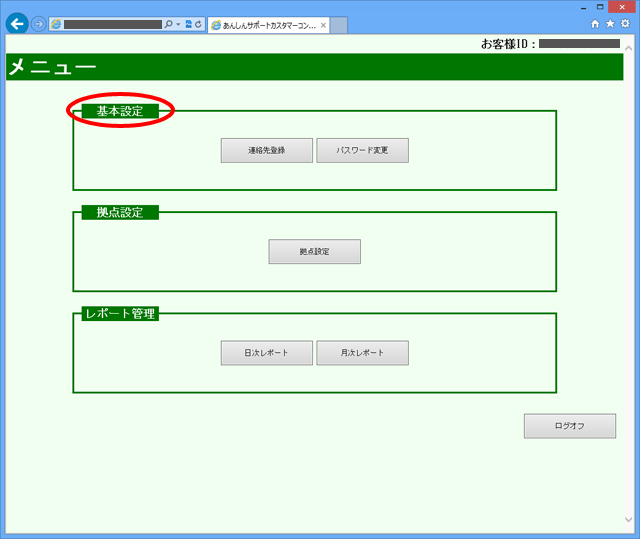This screenshot has height=539, width=640.
Task: Click the browser Back arrow button
Action: pos(16,24)
